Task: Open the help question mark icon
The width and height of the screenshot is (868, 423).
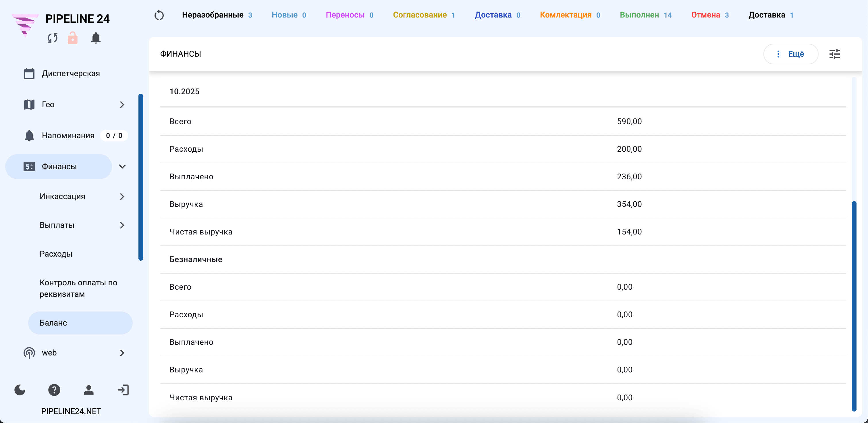Action: pyautogui.click(x=54, y=390)
